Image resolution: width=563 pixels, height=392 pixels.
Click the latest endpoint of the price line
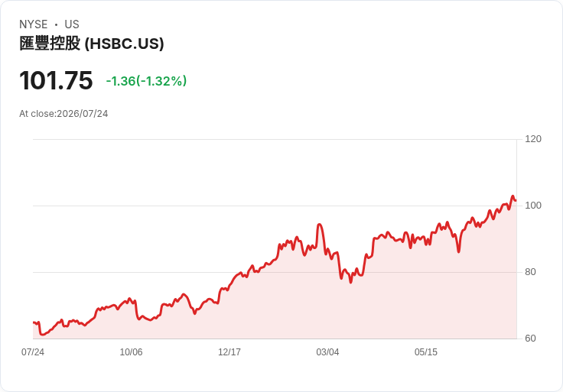point(516,200)
